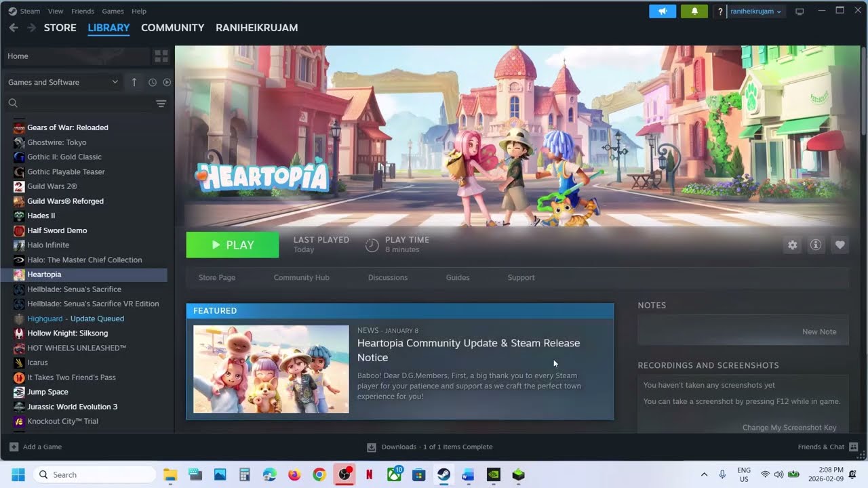This screenshot has height=488, width=868.
Task: Open Heartopia Store Page link
Action: click(217, 277)
